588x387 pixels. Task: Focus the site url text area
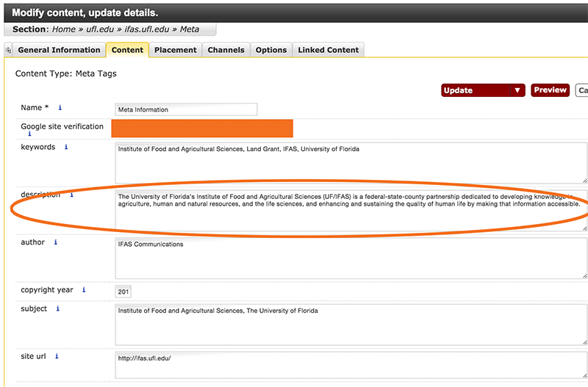(350, 365)
